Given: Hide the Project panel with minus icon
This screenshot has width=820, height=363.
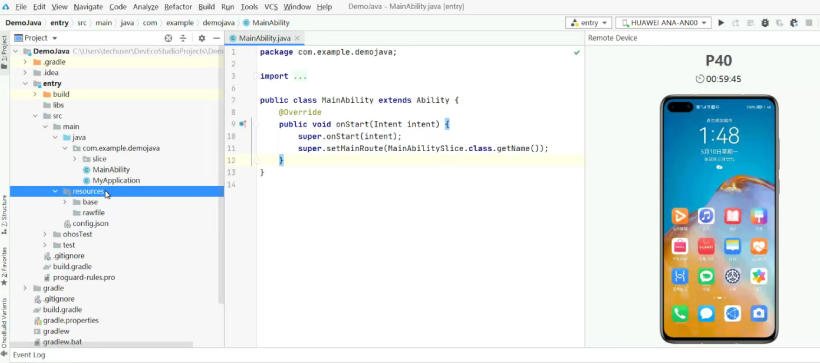Looking at the screenshot, I should pos(217,38).
